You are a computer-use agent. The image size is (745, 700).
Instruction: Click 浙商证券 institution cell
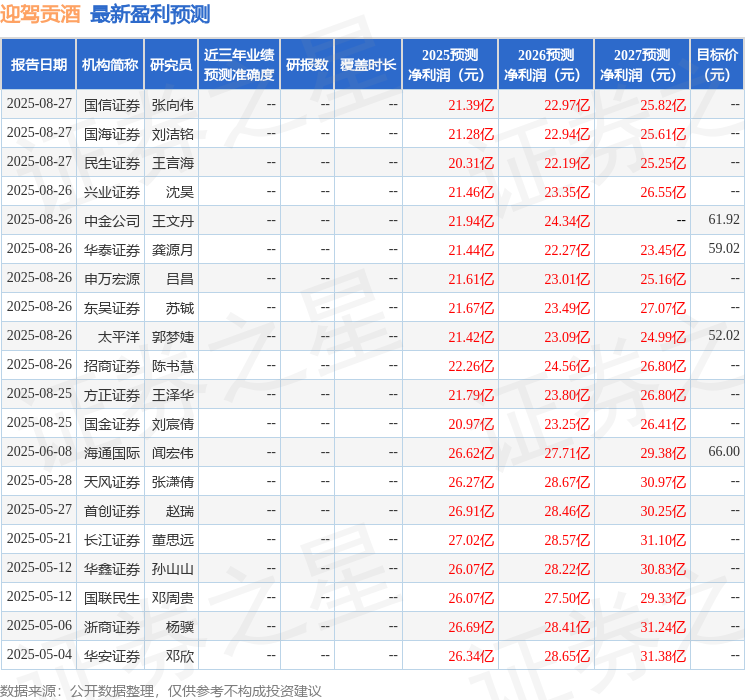pyautogui.click(x=112, y=627)
